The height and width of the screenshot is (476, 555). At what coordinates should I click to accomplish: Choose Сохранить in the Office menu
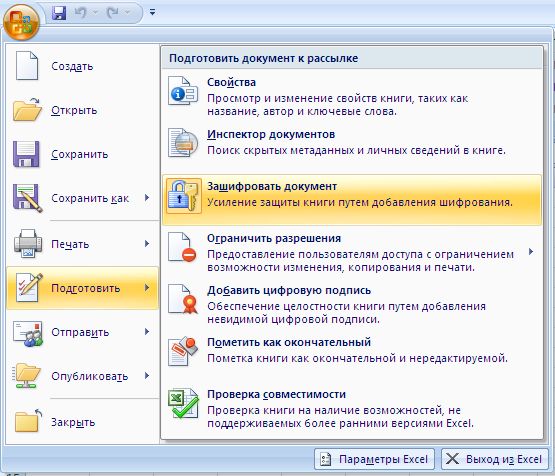coord(82,154)
